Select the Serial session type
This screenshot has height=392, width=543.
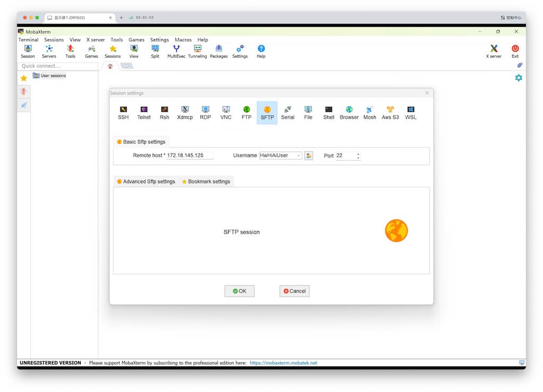click(x=287, y=112)
